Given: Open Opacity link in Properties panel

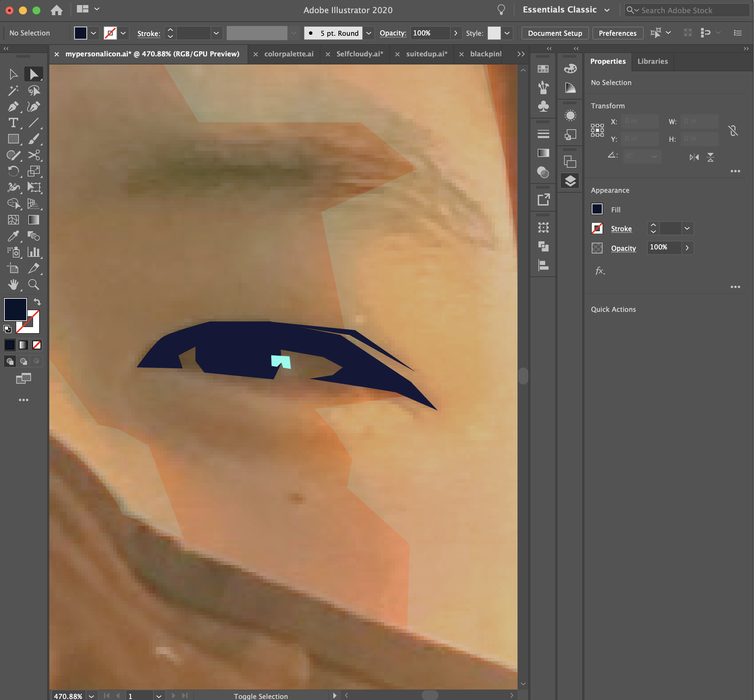Looking at the screenshot, I should tap(623, 248).
